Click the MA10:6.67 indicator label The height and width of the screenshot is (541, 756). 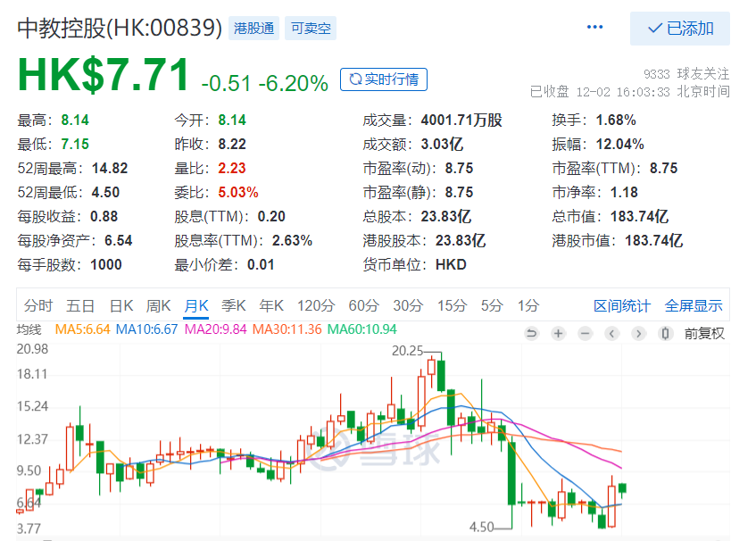(147, 329)
